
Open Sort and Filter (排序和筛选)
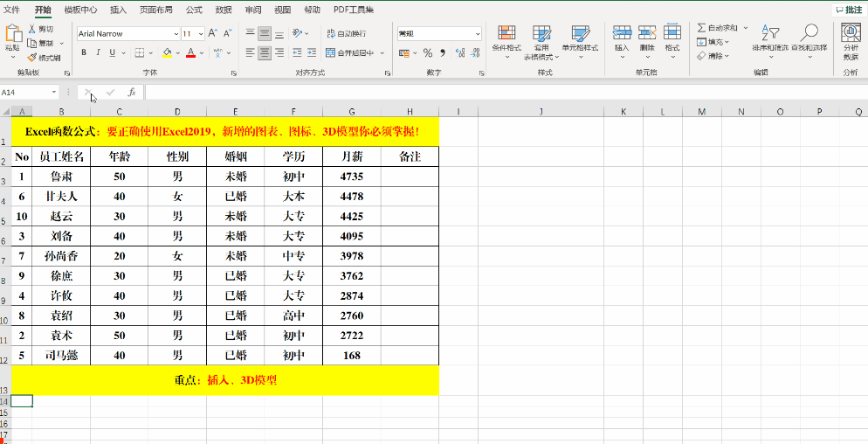click(x=769, y=42)
